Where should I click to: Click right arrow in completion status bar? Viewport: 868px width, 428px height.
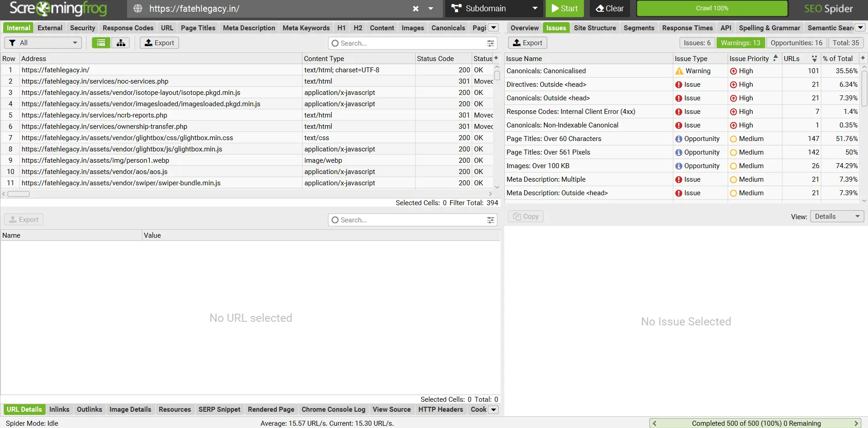click(x=856, y=423)
